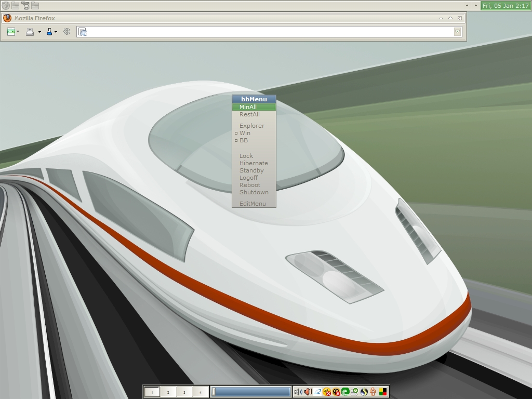Click the green swirl tray icon
Viewport: 532px width, 399px height.
tap(345, 392)
